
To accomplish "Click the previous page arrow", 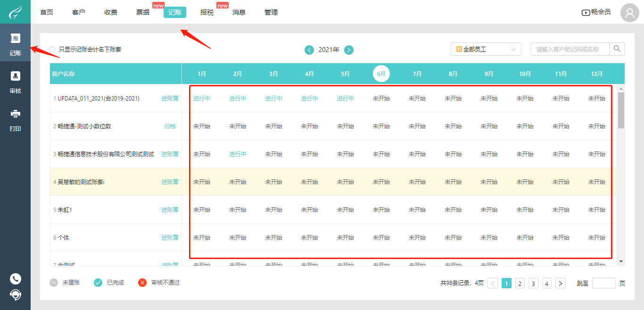I will pyautogui.click(x=493, y=283).
